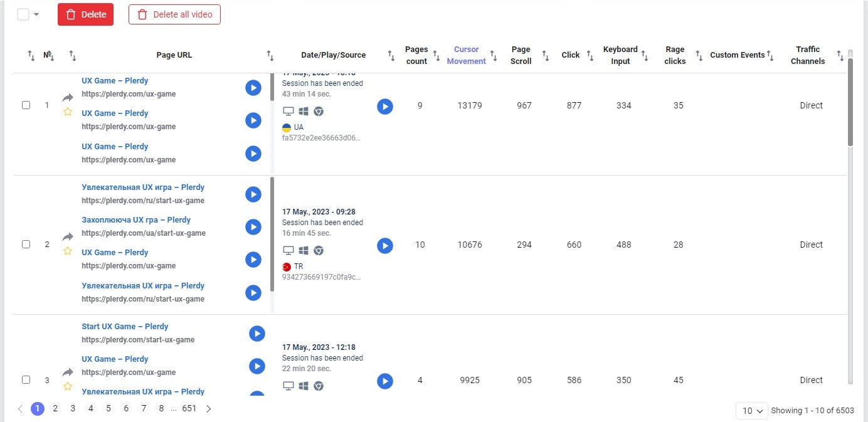Click sort arrows after the Page URL header
Screen dimensions: 868x422
coord(270,56)
